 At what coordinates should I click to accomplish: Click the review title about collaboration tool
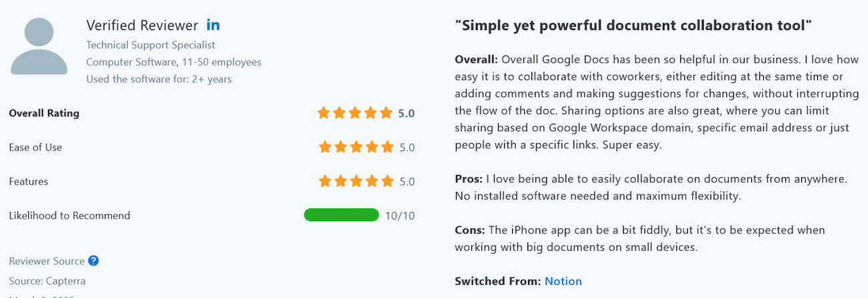pos(633,26)
